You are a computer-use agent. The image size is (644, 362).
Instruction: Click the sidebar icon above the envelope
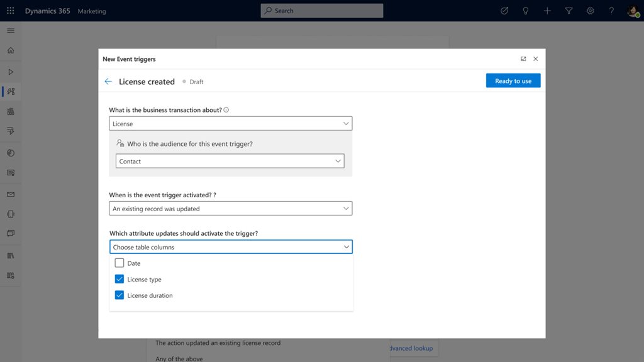tap(11, 173)
